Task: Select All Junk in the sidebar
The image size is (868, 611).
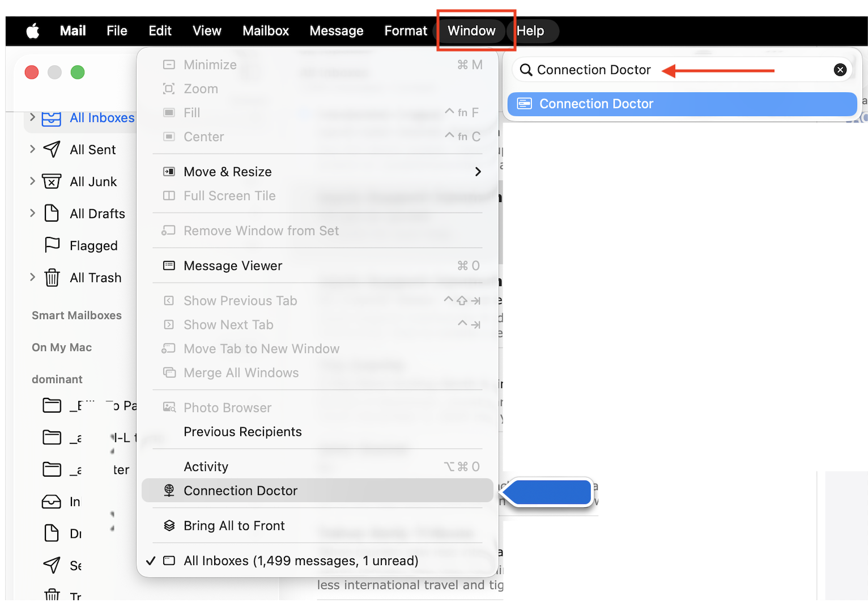Action: pyautogui.click(x=93, y=181)
